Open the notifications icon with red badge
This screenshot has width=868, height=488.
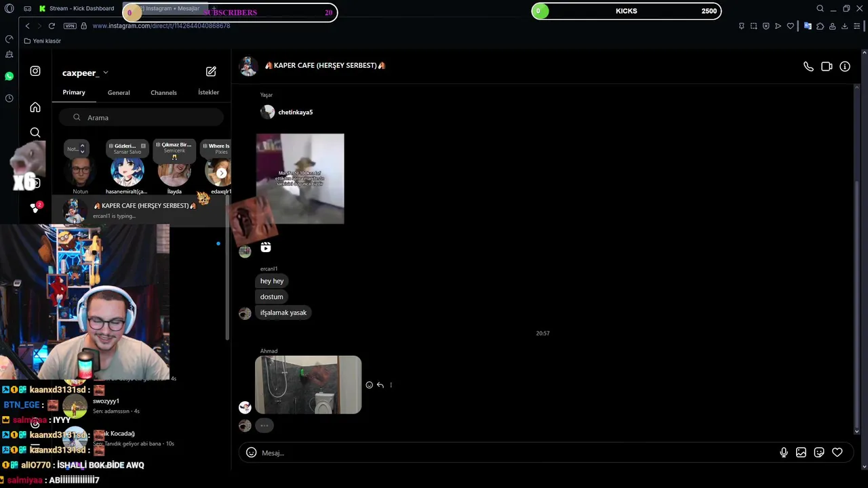[35, 207]
